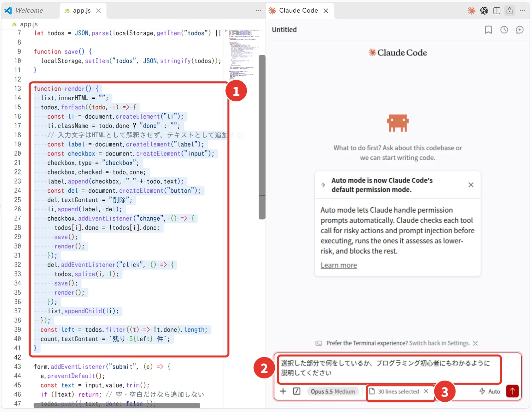Open slash commands menu icon

point(297,391)
